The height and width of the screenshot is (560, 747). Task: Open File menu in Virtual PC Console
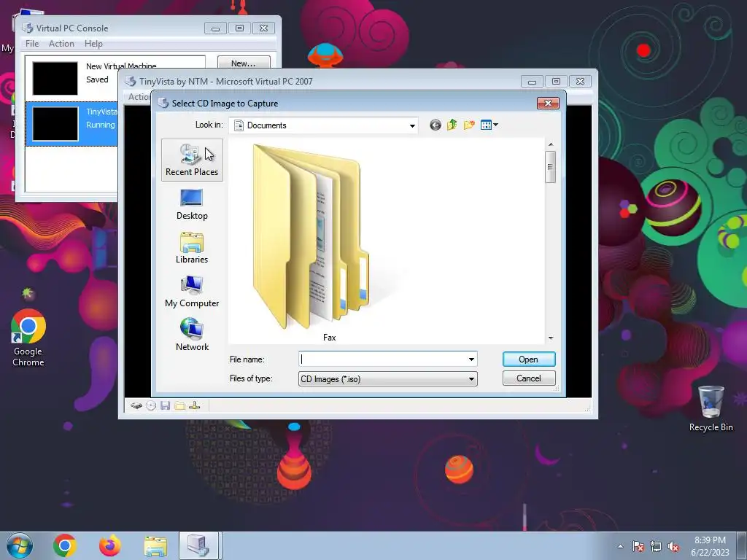[x=32, y=44]
